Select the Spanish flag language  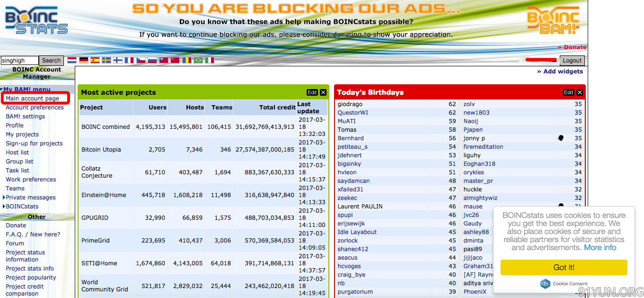tap(95, 60)
